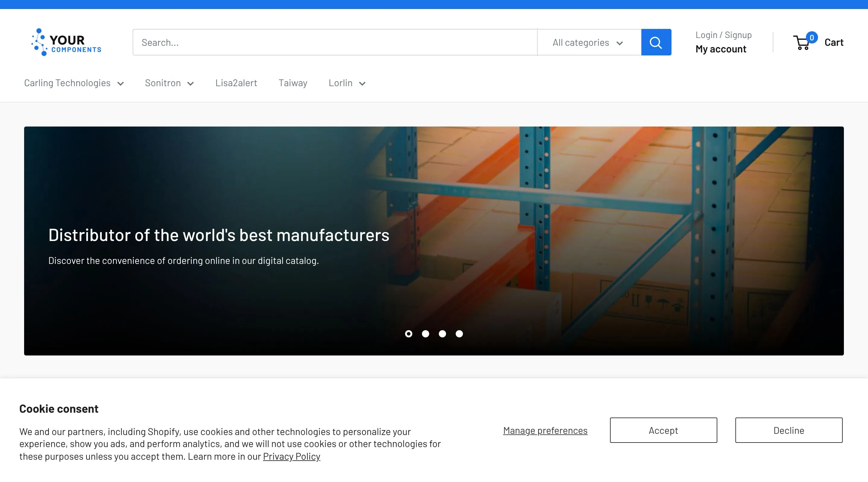Go to the Lisa2alert category
This screenshot has width=868, height=482.
[236, 83]
